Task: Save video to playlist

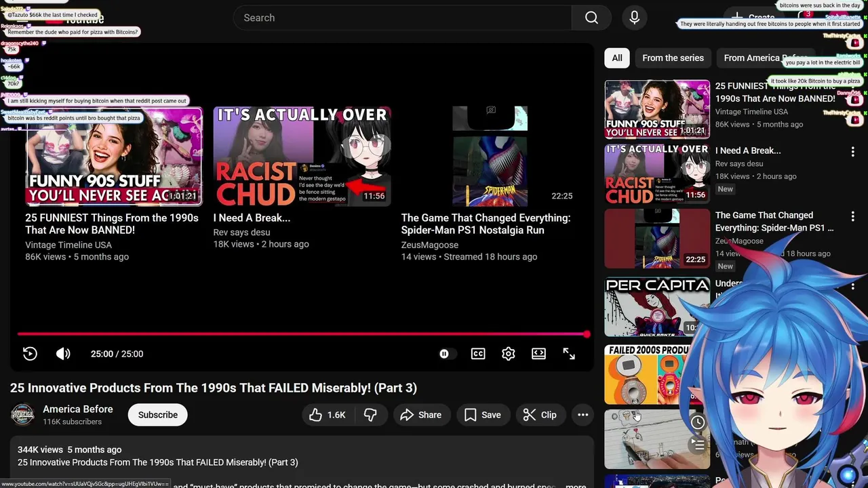Action: point(483,415)
